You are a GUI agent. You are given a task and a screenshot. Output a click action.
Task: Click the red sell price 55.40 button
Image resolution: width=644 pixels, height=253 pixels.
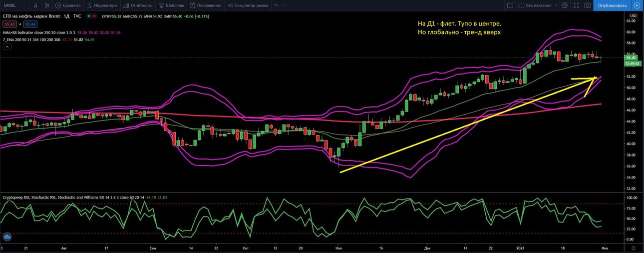coord(9,24)
